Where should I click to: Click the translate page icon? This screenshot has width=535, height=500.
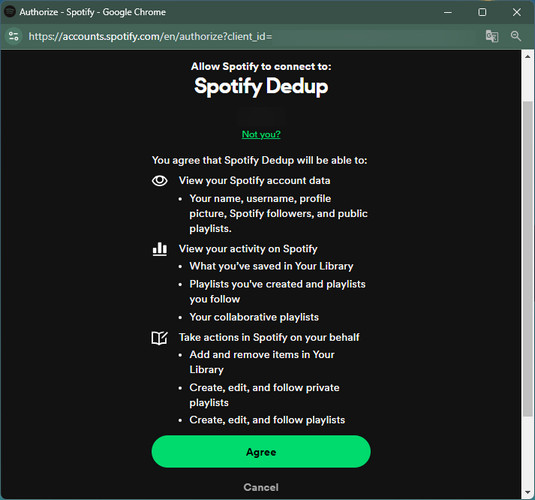(492, 36)
